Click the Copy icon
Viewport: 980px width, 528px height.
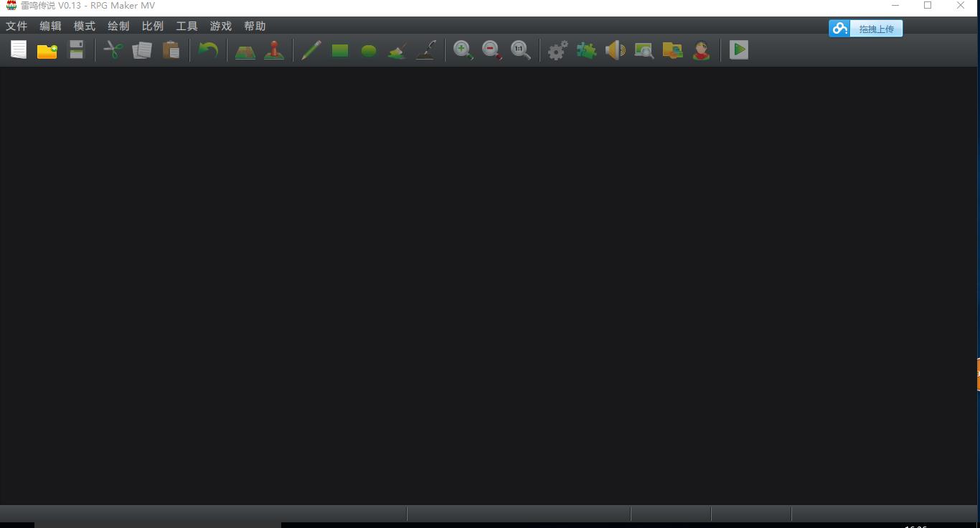coord(142,50)
